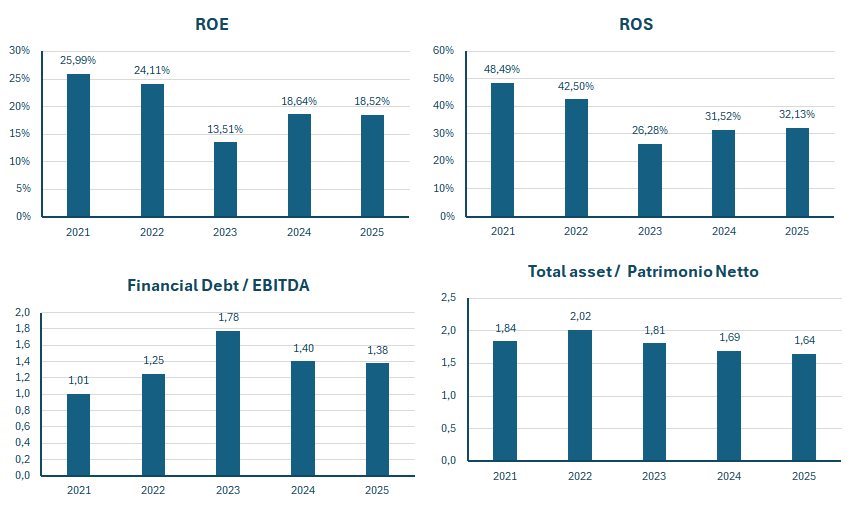
Task: Click the 18,64% data label
Action: click(x=299, y=101)
